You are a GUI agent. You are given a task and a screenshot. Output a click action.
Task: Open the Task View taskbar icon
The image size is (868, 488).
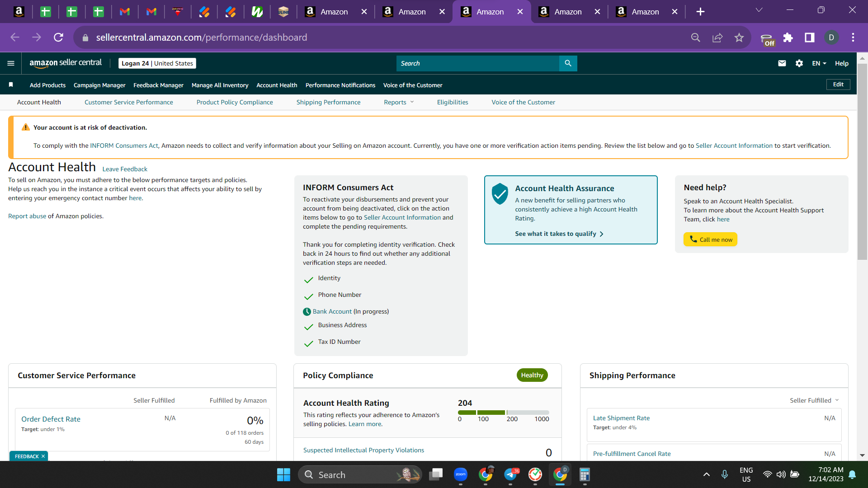436,474
